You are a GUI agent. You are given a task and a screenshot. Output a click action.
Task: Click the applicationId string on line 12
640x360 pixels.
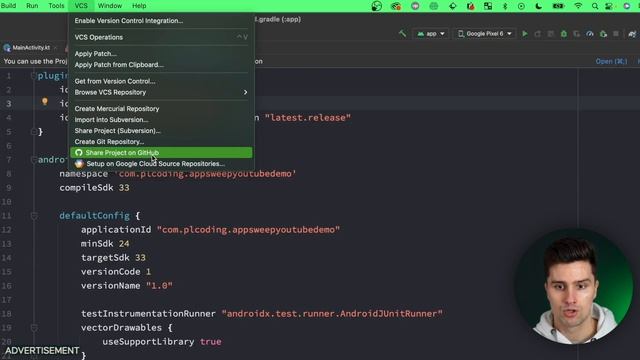click(248, 230)
